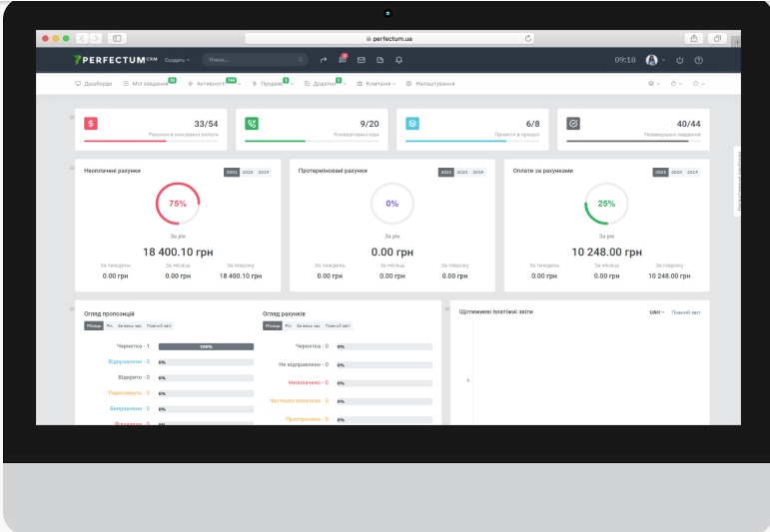
Task: Open chat messages icon with red badge
Action: 343,59
